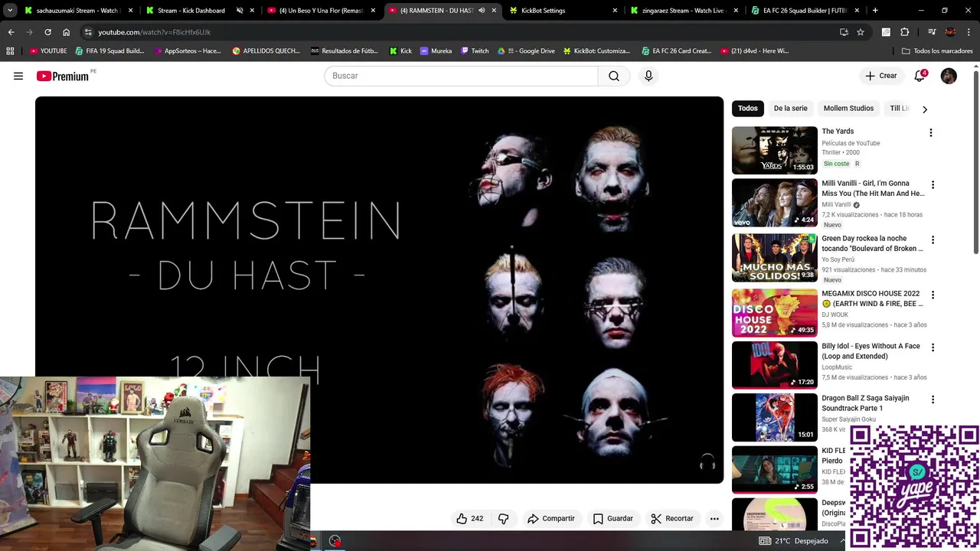Start voice search with microphone icon

point(648,76)
